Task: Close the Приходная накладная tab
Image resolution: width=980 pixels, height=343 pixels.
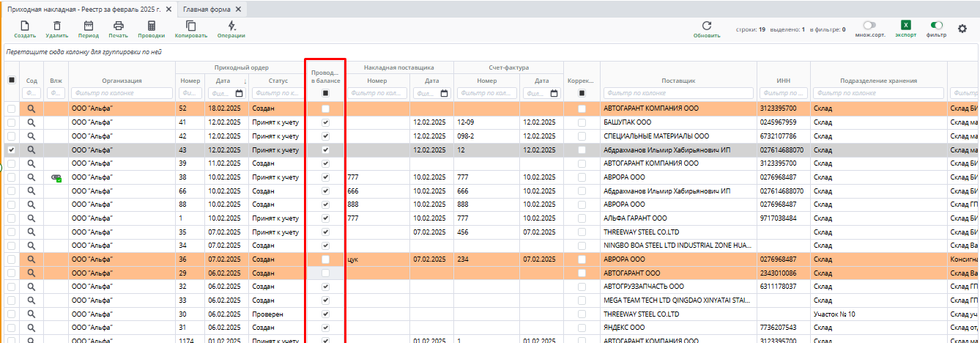Action: pos(168,9)
